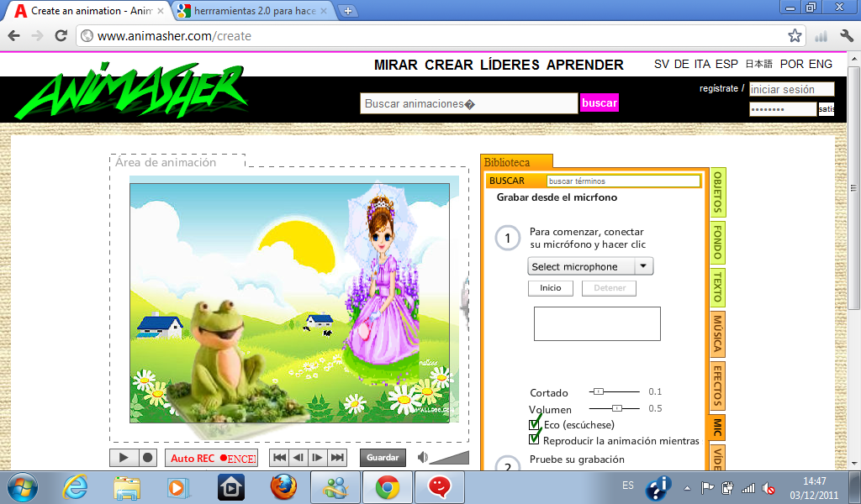Switch to the MÚSICA sidebar tab
The height and width of the screenshot is (504, 861).
coord(716,333)
